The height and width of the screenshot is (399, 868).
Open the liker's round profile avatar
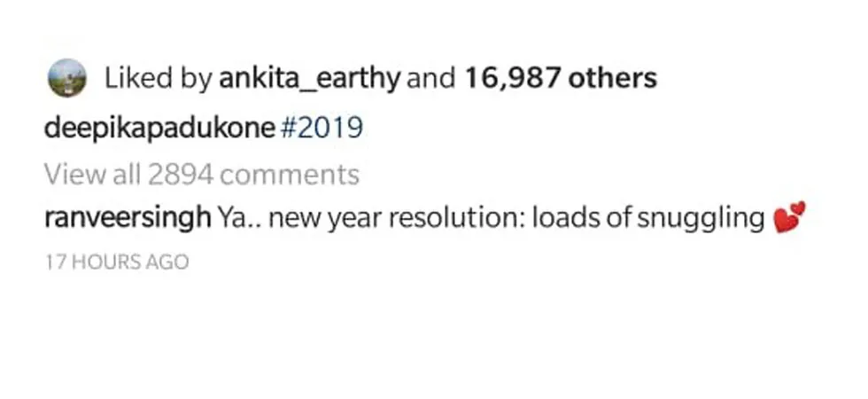point(67,78)
